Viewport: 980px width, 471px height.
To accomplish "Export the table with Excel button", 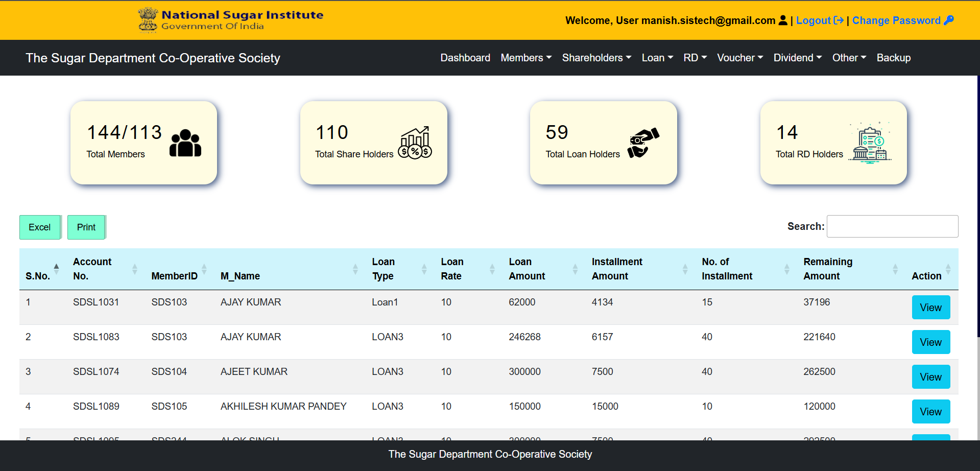I will tap(40, 227).
